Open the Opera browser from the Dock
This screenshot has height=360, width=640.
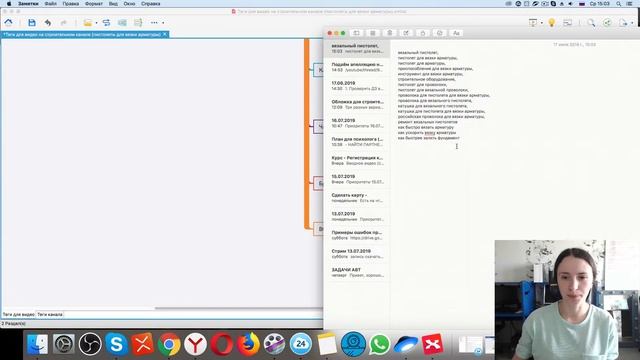pos(222,344)
